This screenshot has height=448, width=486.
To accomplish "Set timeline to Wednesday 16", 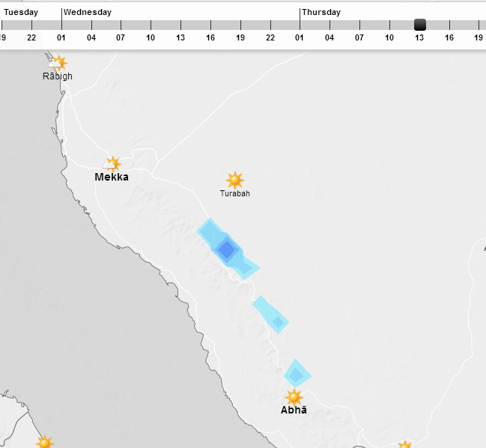I will click(x=210, y=37).
